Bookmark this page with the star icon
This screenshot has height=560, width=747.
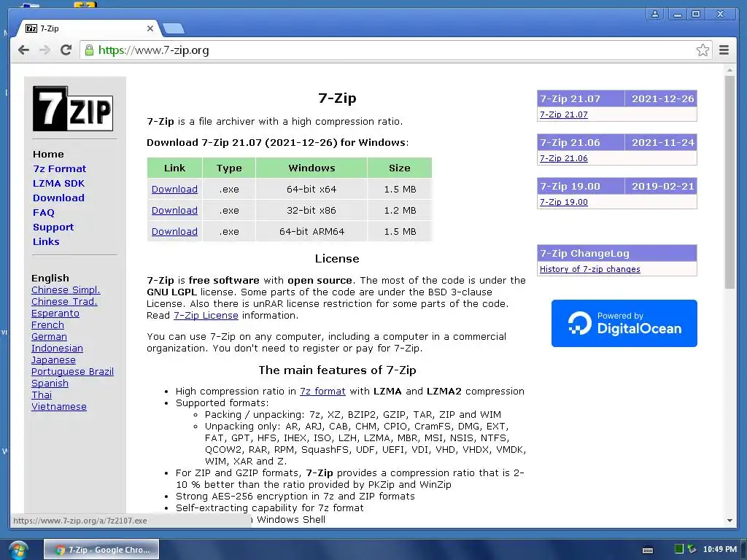click(703, 50)
